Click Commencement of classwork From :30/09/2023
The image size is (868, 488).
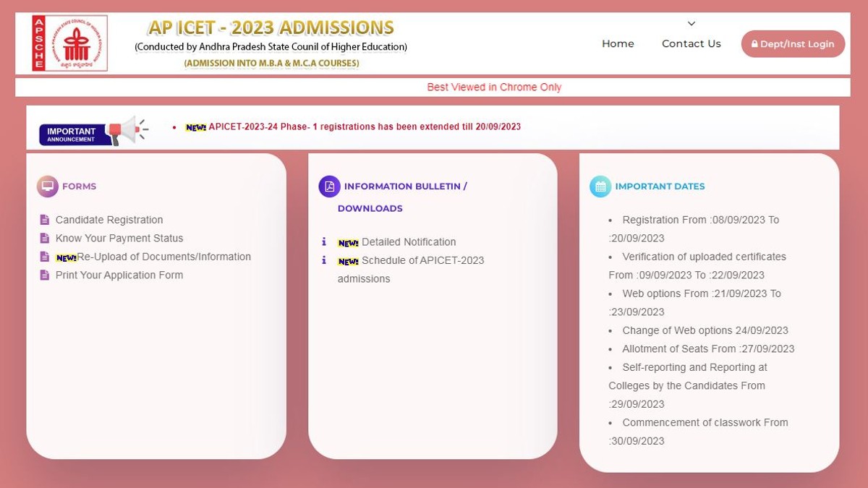click(699, 432)
